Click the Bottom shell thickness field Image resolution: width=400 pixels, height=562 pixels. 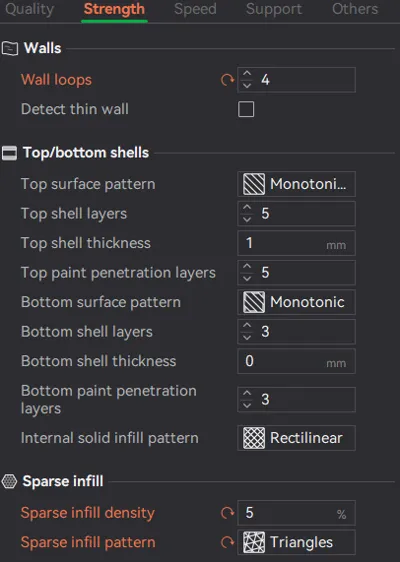[x=296, y=361]
